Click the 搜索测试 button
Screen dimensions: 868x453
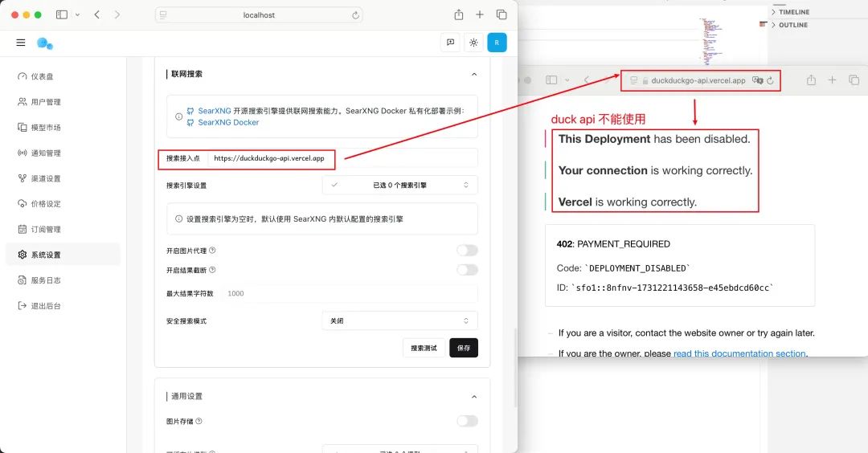point(424,348)
